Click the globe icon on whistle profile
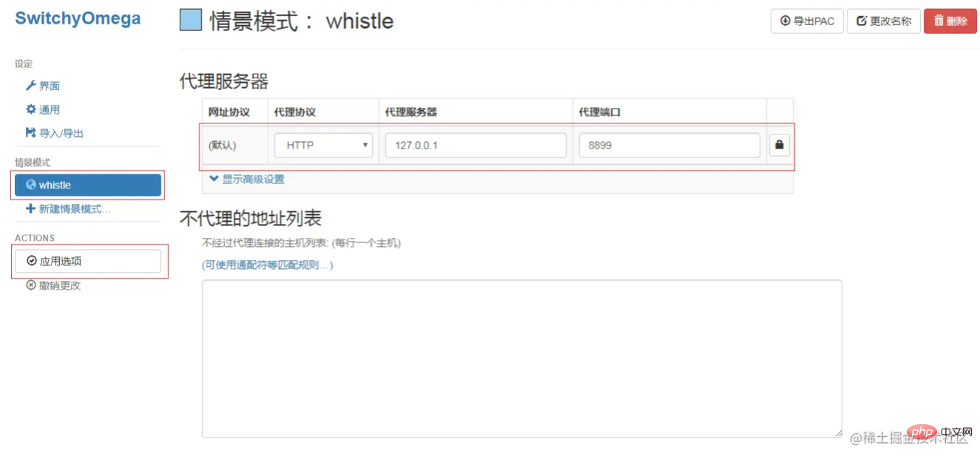Screen dimensions: 980x456 coord(31,185)
